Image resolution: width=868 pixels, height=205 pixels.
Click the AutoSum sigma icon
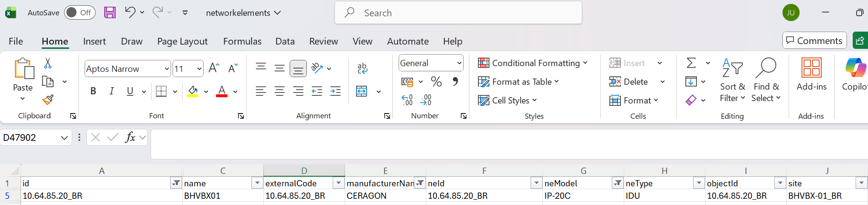click(691, 63)
